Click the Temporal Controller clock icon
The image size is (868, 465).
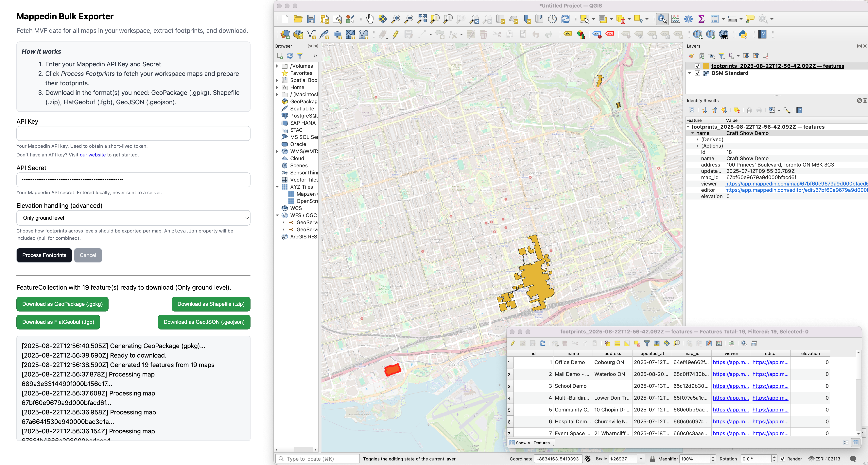click(x=552, y=19)
